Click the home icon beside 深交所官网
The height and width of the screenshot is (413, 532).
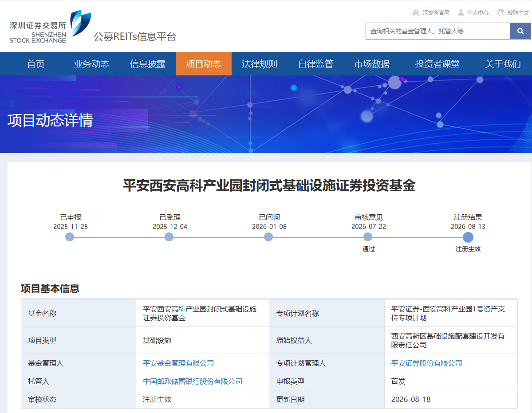(x=416, y=12)
